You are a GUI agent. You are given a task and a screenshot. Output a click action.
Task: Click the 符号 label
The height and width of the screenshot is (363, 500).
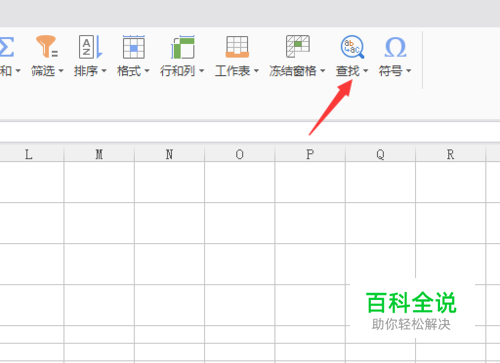(x=391, y=71)
